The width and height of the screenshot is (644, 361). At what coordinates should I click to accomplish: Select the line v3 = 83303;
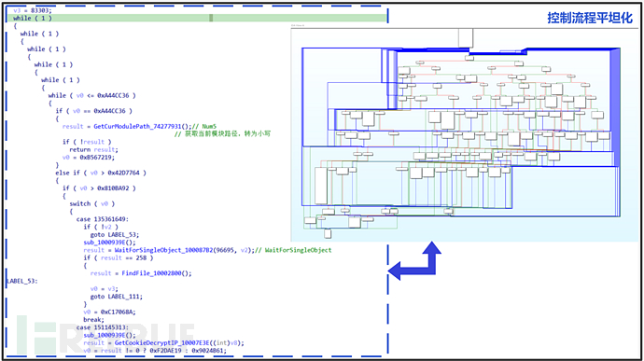pyautogui.click(x=33, y=10)
